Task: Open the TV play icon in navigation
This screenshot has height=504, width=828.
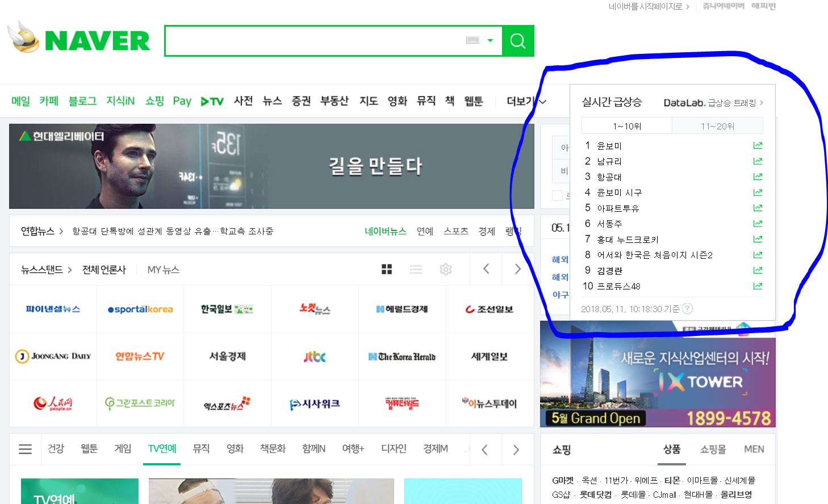Action: click(212, 101)
